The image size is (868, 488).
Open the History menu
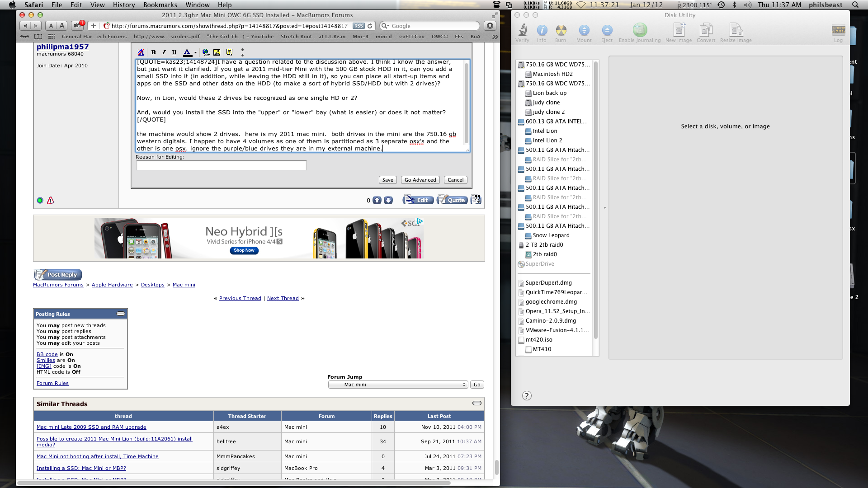tap(123, 5)
